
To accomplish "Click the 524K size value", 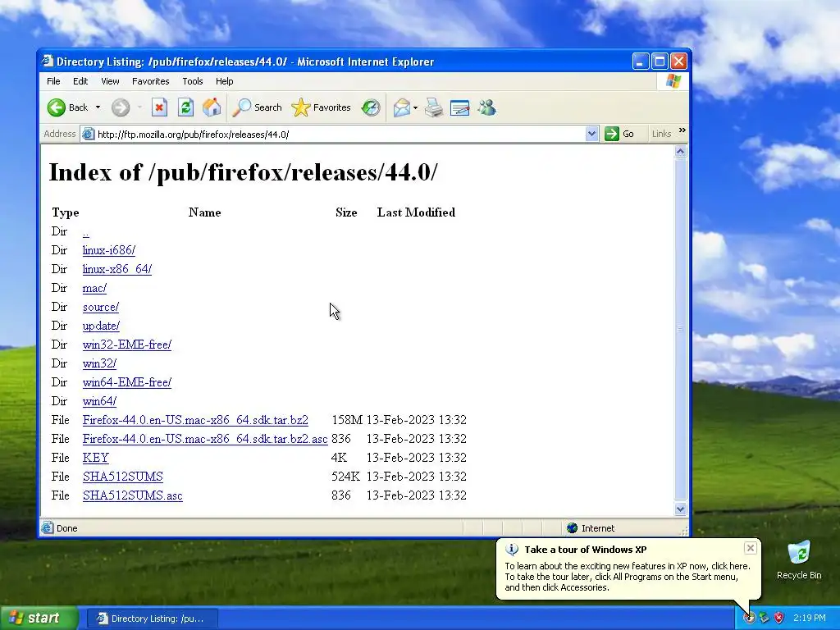I will (345, 477).
